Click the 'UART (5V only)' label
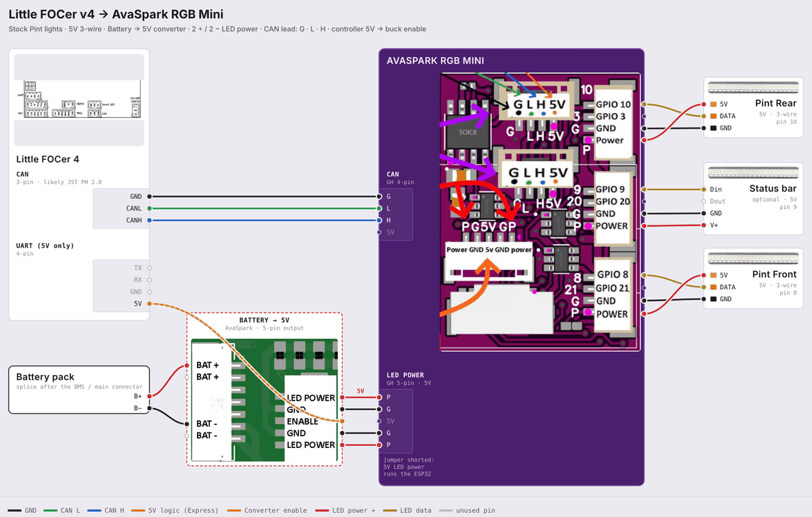This screenshot has height=517, width=812. 45,246
